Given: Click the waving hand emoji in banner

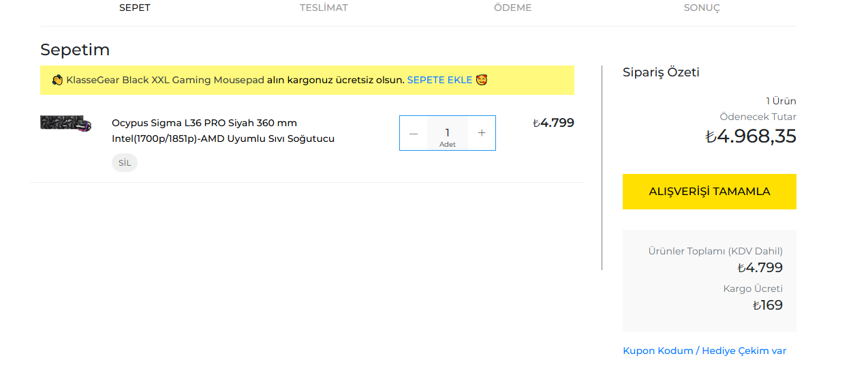Looking at the screenshot, I should pos(57,80).
